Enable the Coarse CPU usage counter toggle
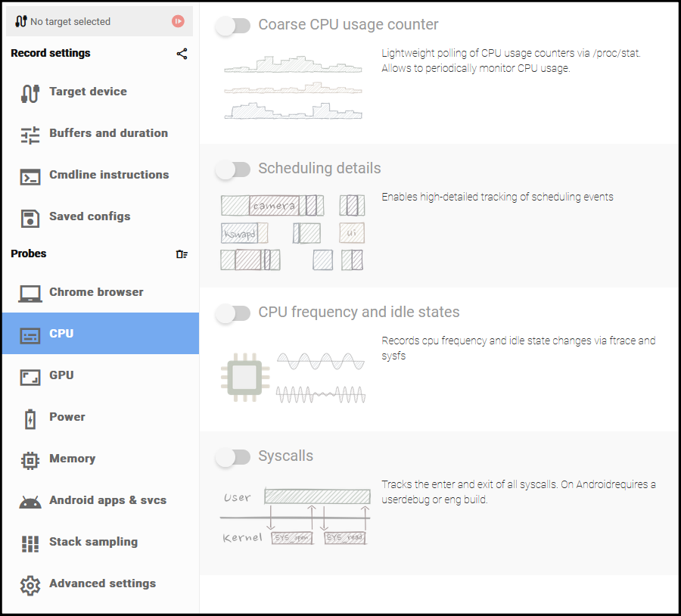 233,26
